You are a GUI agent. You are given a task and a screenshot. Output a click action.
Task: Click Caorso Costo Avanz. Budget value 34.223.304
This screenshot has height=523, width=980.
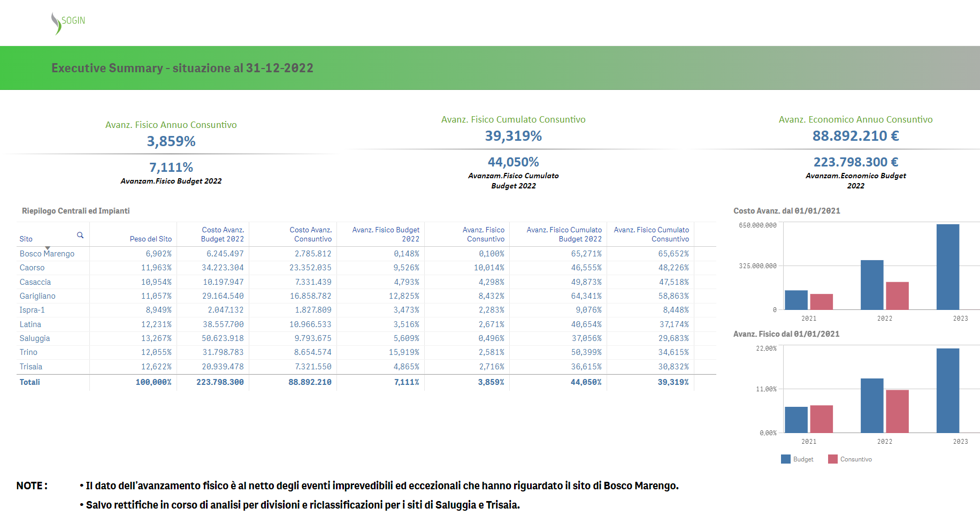point(223,268)
